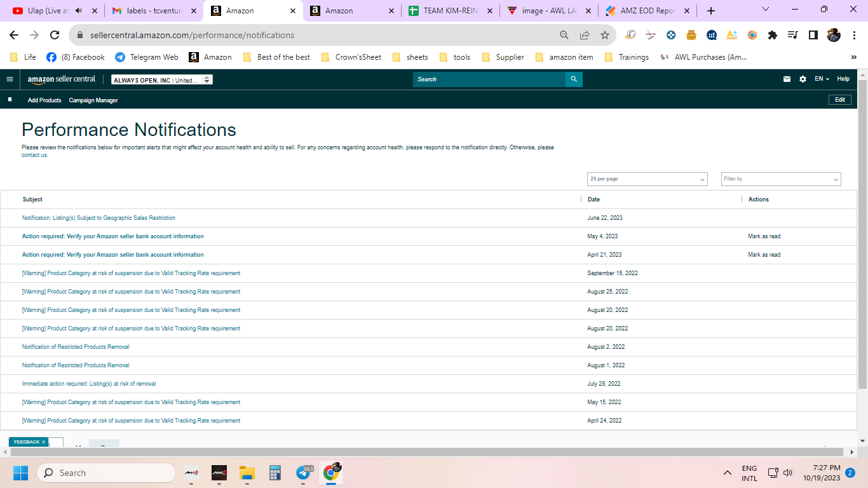Click the Help link

[x=843, y=79]
